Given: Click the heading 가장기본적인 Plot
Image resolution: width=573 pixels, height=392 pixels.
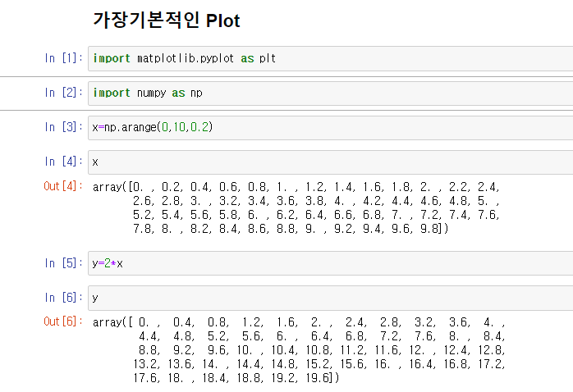Looking at the screenshot, I should tap(167, 21).
